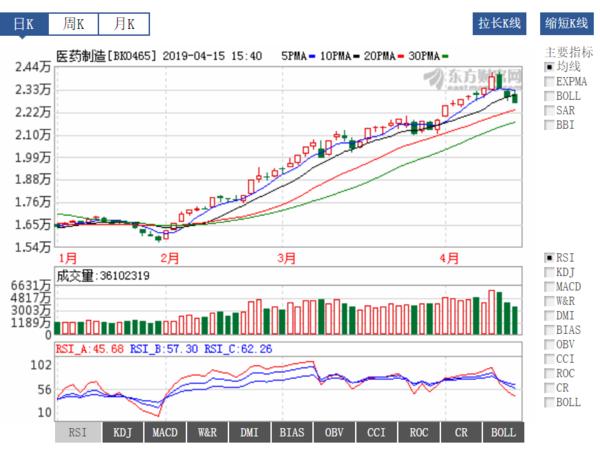Open the MACD tab below the chart

coord(165,432)
